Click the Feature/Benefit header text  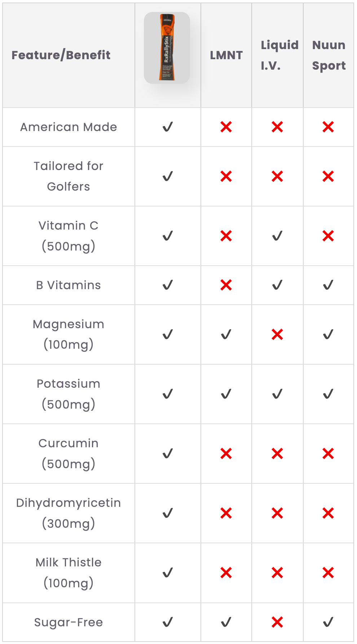point(61,55)
